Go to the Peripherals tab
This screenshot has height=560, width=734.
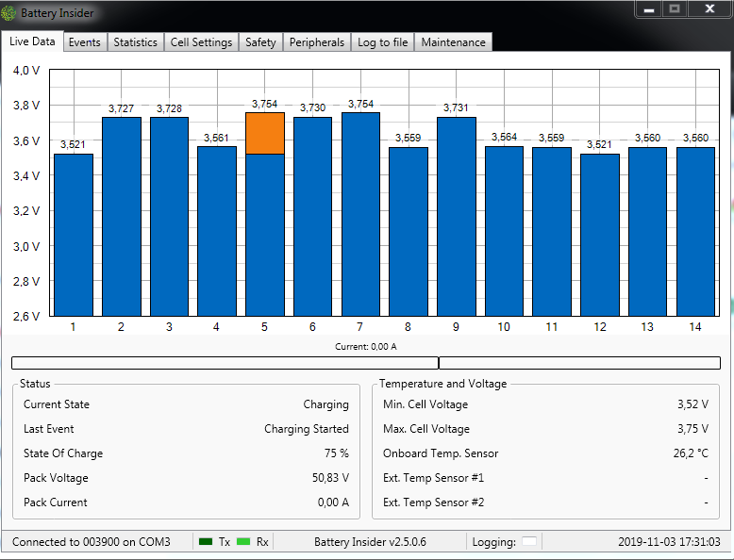(x=317, y=42)
